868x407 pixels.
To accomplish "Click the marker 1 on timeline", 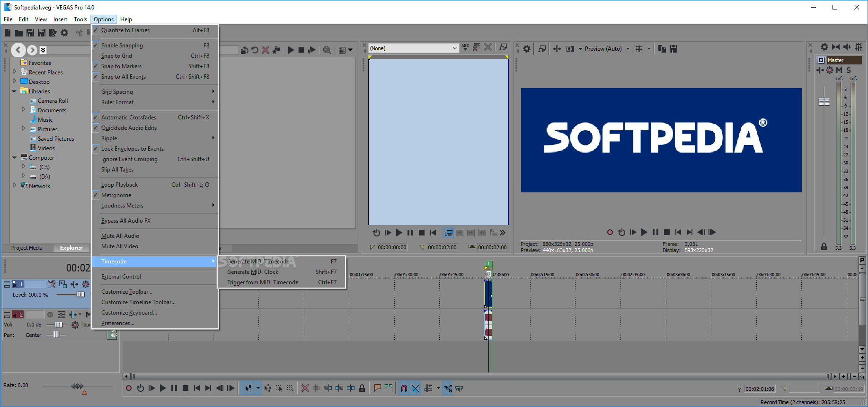I will [x=489, y=264].
